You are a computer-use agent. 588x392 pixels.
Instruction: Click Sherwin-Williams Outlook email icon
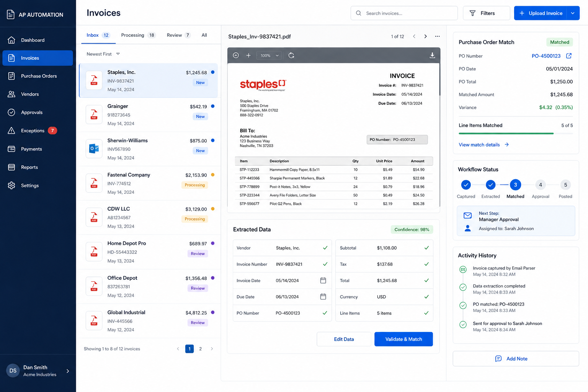tap(94, 149)
